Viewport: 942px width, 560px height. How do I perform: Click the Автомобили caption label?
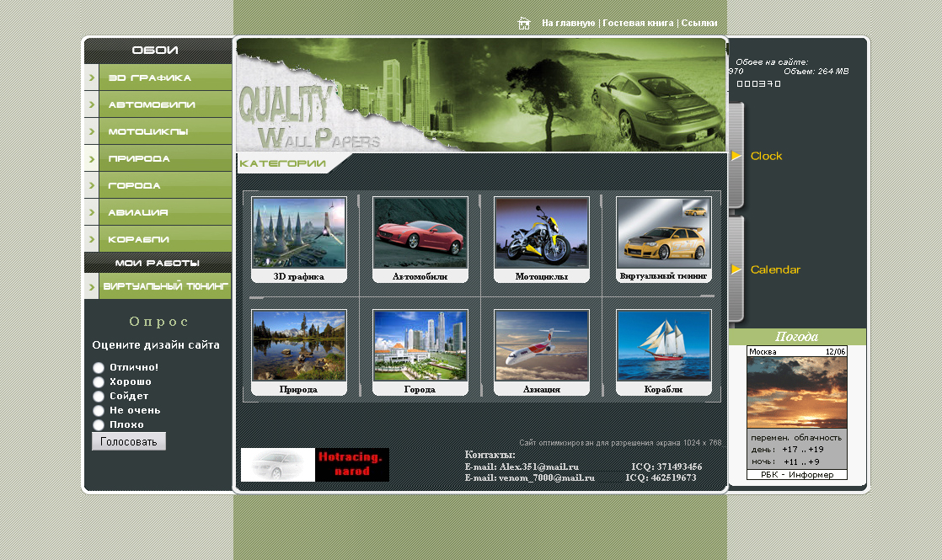[x=420, y=277]
